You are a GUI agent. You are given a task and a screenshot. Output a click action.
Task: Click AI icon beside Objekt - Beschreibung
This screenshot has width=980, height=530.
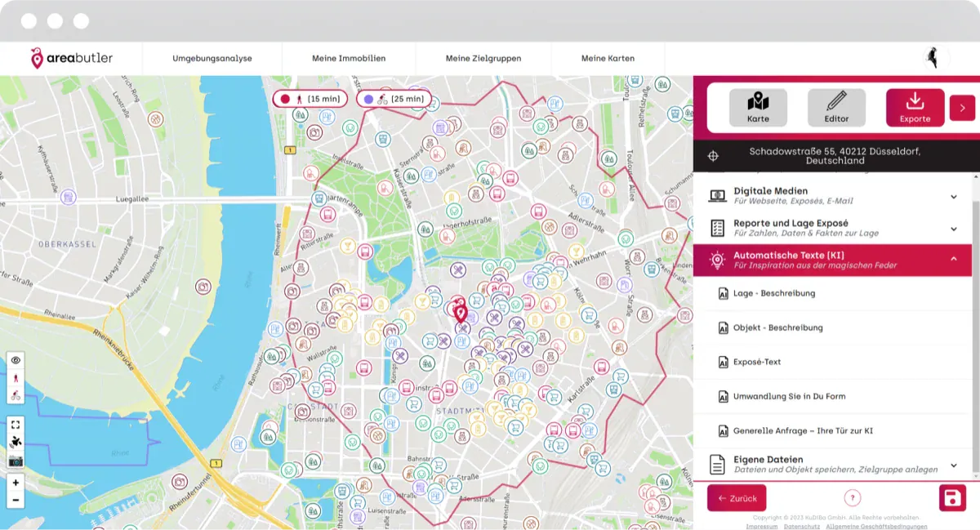coord(723,327)
